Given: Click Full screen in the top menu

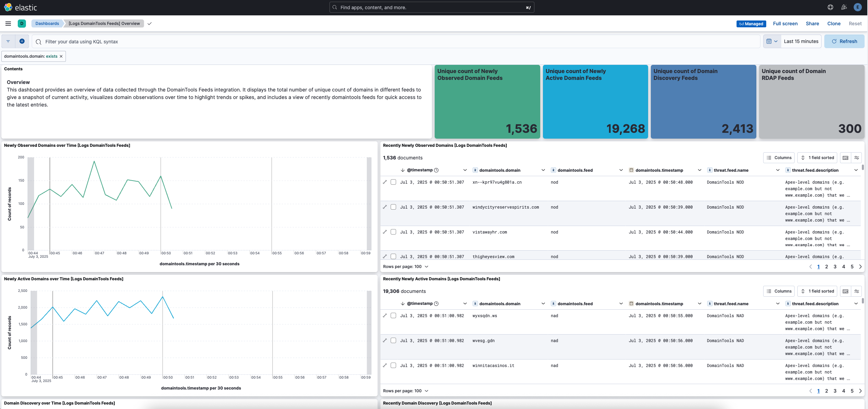Looking at the screenshot, I should point(785,24).
